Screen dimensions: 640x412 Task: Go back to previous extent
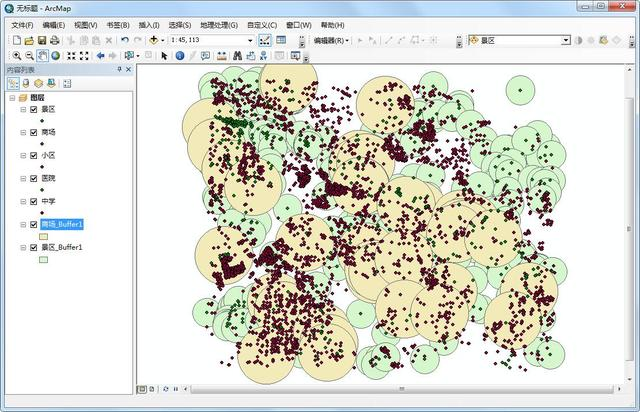[x=100, y=56]
